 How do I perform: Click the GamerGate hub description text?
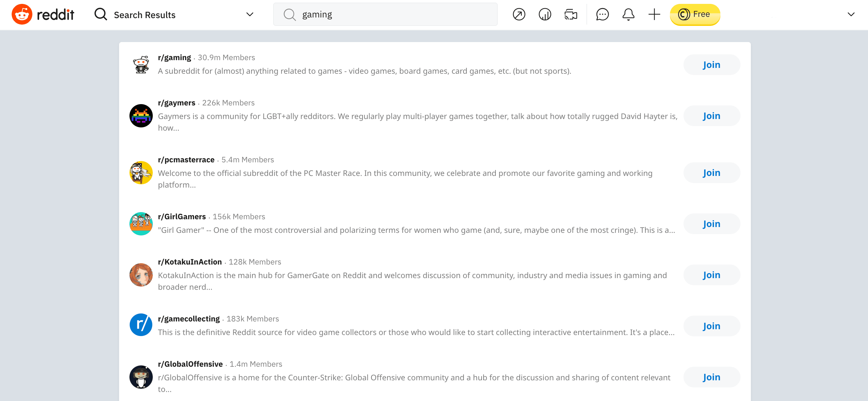pyautogui.click(x=412, y=281)
